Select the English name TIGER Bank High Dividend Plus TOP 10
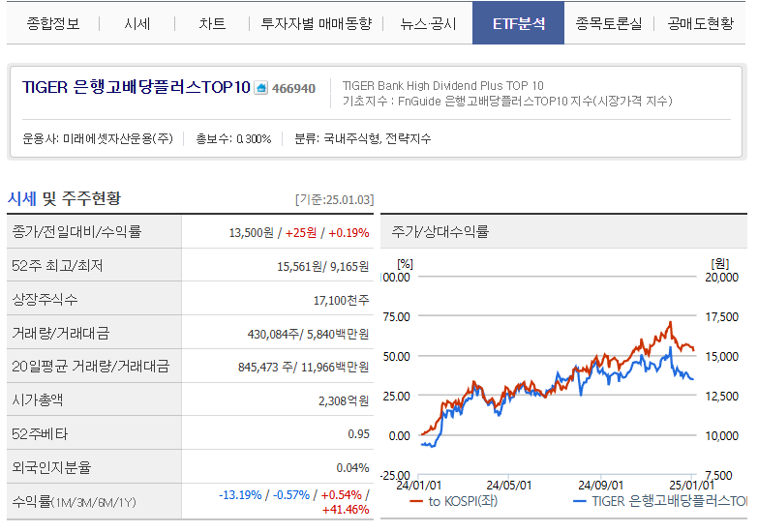 tap(442, 85)
